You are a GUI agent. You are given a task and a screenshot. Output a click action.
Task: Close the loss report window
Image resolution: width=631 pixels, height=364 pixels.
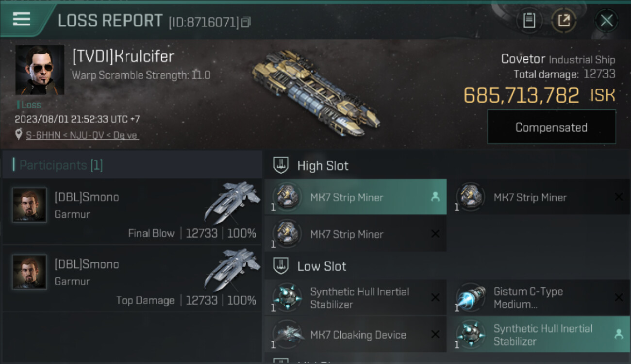(606, 20)
